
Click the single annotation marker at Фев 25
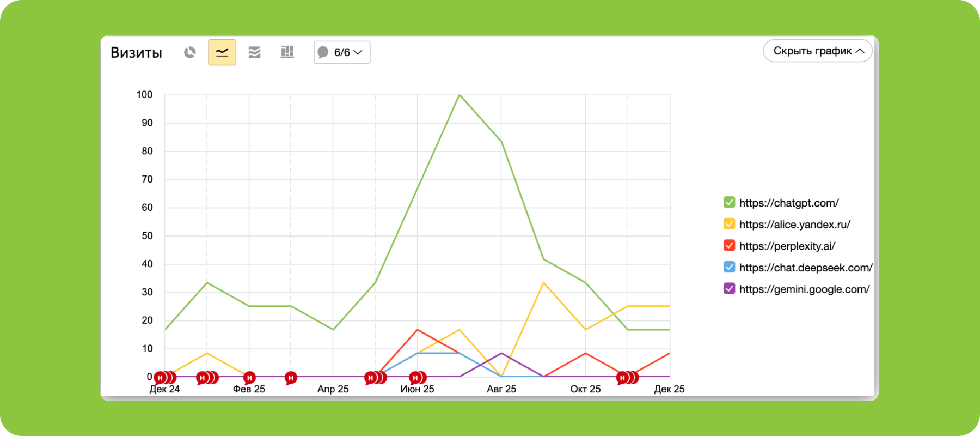click(x=249, y=377)
